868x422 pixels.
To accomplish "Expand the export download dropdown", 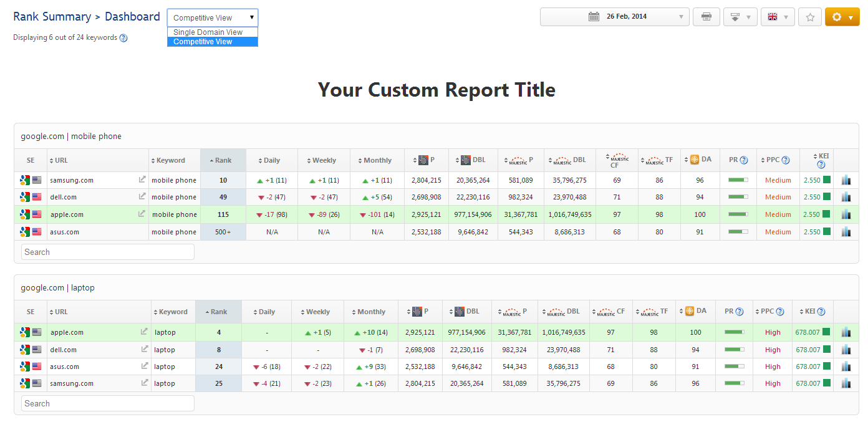I will click(x=740, y=17).
